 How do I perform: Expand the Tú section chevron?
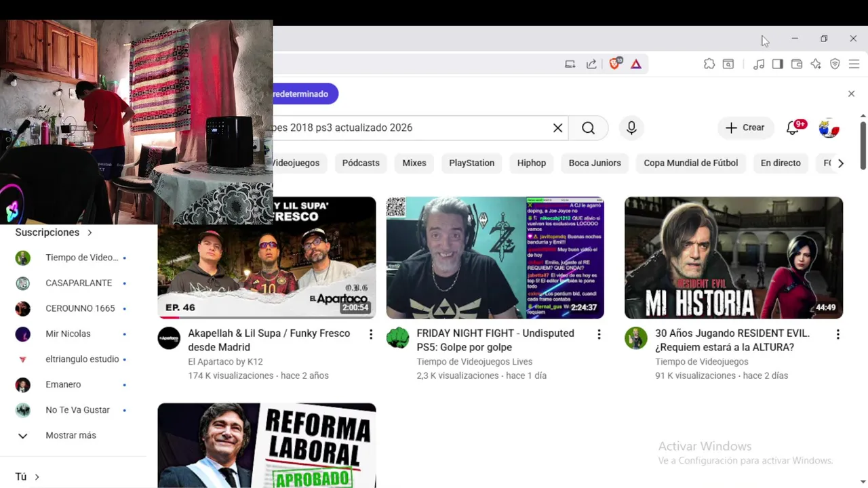point(37,477)
